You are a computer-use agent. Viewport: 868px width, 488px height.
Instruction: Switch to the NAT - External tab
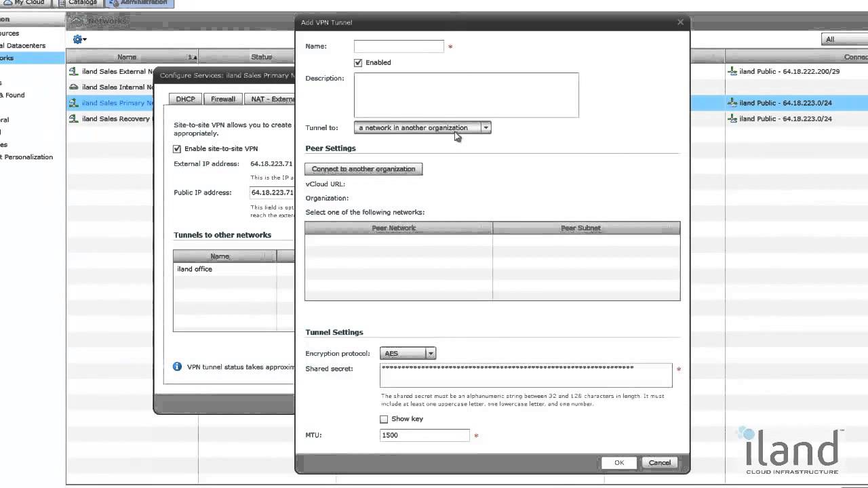tap(269, 99)
